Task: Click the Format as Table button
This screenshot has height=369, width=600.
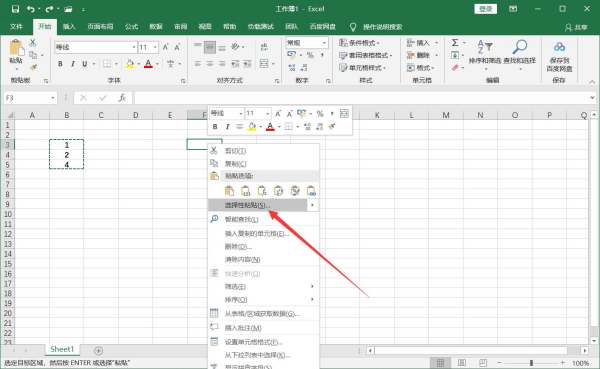Action: [x=365, y=56]
